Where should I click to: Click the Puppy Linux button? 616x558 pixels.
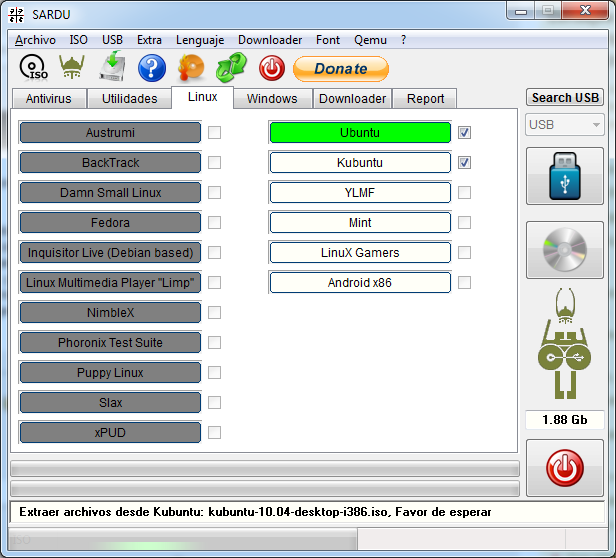110,373
